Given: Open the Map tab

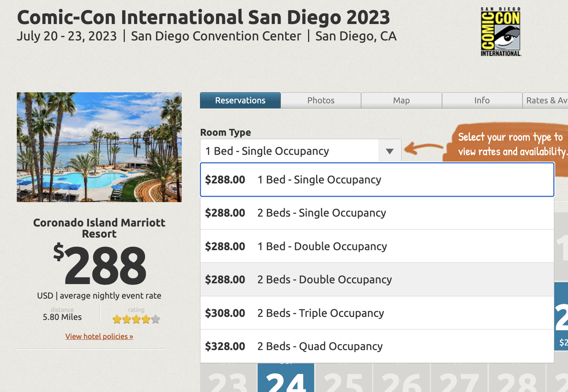Looking at the screenshot, I should [402, 100].
